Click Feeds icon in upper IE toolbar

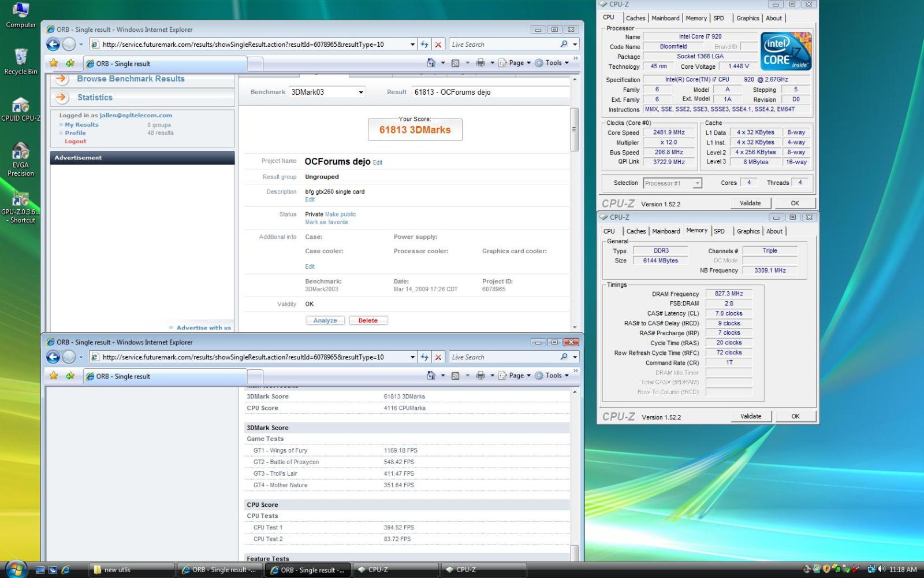pyautogui.click(x=455, y=63)
